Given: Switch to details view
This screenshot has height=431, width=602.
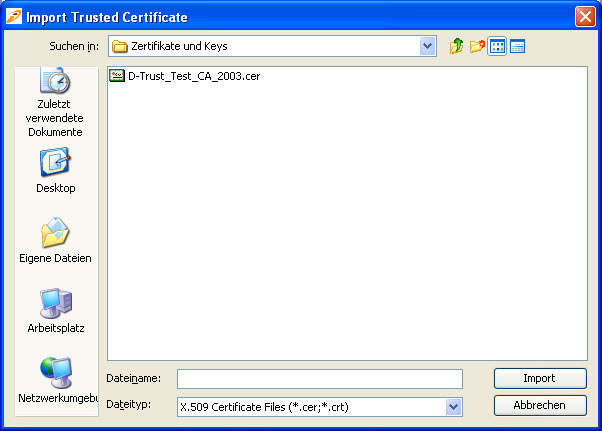Looking at the screenshot, I should coord(517,46).
